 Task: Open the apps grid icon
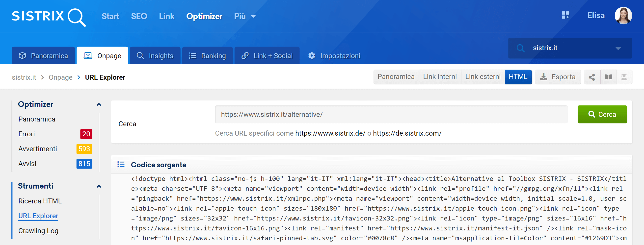[565, 16]
